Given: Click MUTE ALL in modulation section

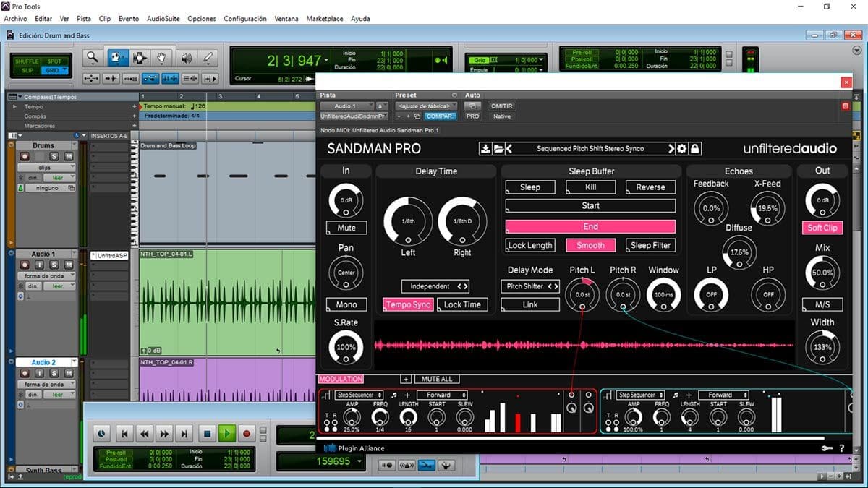Looking at the screenshot, I should coord(437,379).
